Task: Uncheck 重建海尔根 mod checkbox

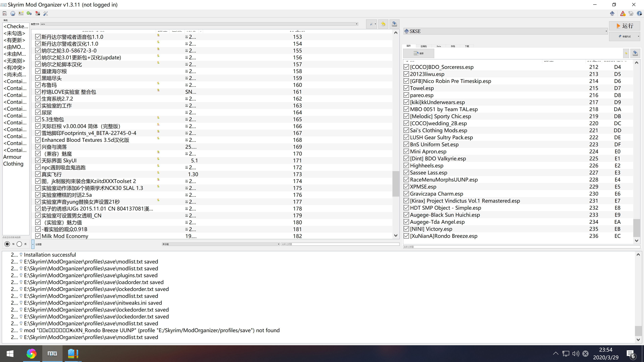Action: (x=38, y=71)
